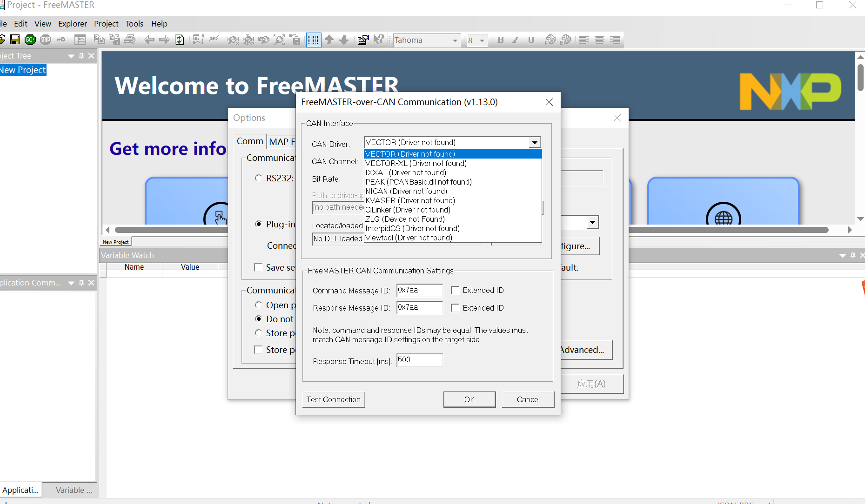Open the Tools menu
Viewport: 865px width, 504px height.
click(x=134, y=24)
